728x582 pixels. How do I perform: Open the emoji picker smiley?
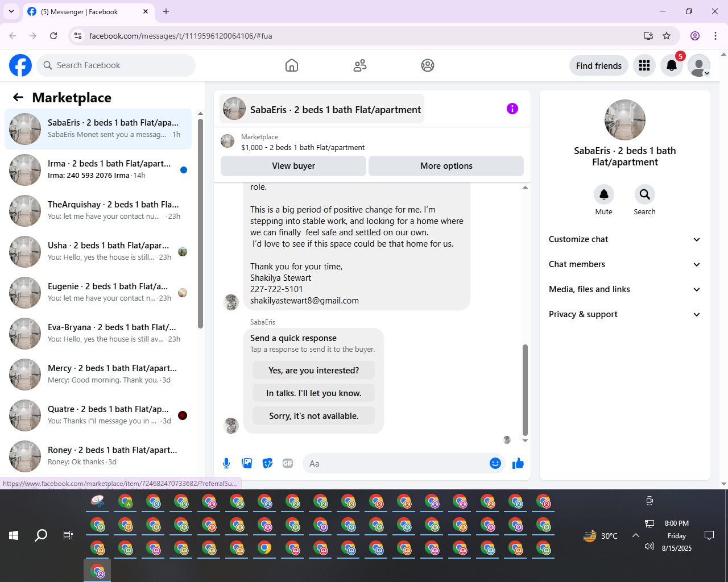coord(495,463)
